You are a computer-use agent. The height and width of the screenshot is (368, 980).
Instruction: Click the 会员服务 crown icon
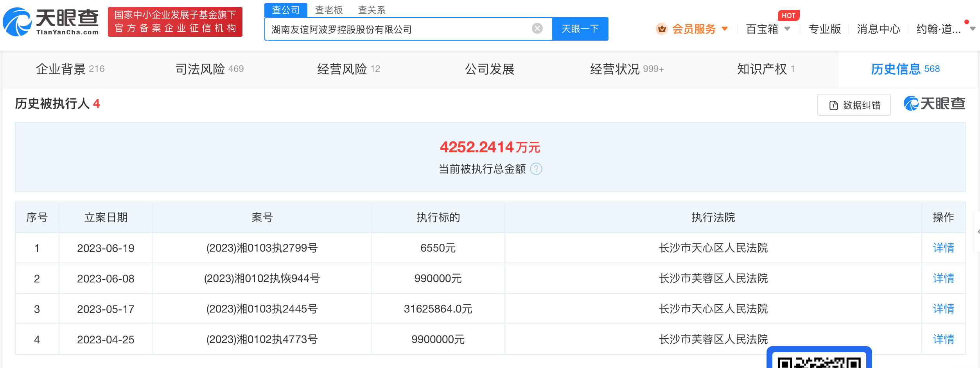pos(662,29)
